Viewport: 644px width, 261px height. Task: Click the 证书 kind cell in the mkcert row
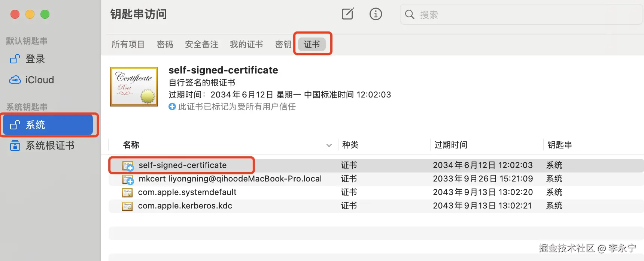tap(349, 179)
